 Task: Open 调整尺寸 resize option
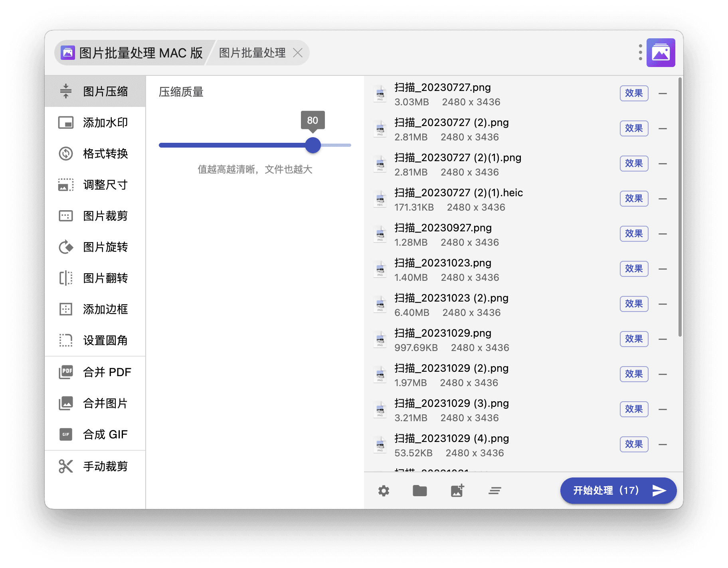click(95, 185)
